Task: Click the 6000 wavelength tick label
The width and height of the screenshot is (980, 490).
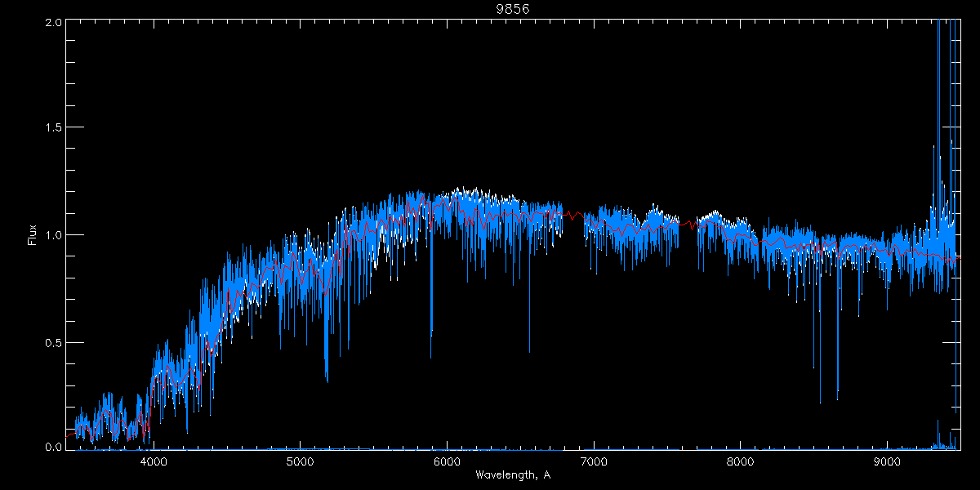Action: click(447, 462)
